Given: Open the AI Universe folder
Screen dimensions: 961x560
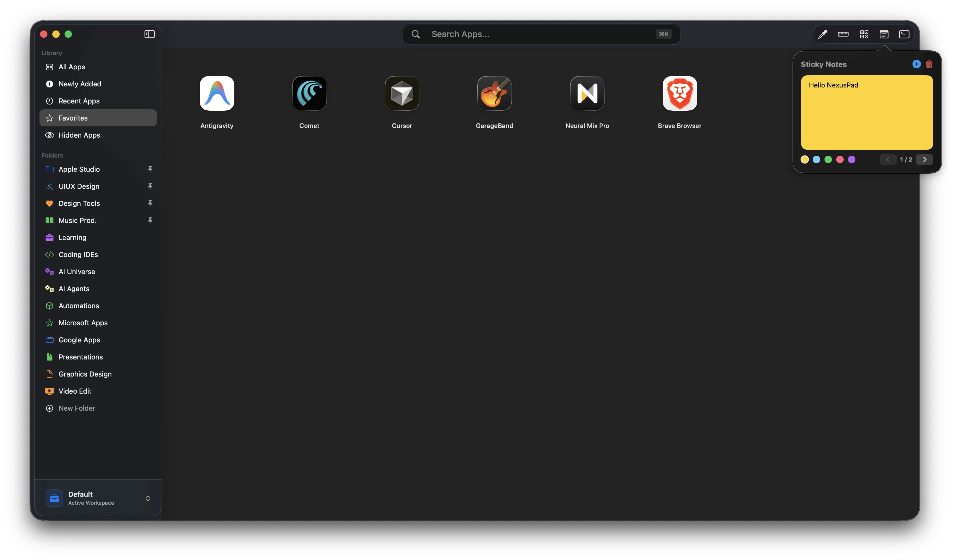Looking at the screenshot, I should (x=98, y=272).
